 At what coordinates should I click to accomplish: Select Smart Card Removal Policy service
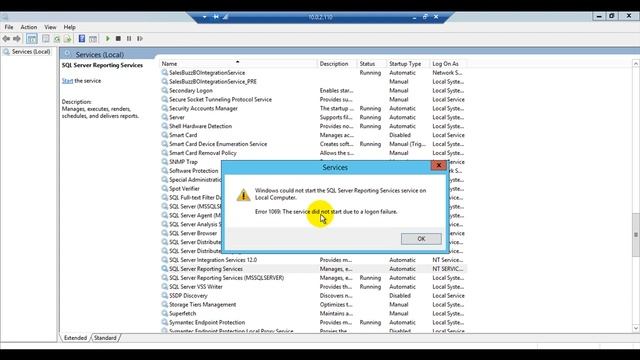click(313, 153)
